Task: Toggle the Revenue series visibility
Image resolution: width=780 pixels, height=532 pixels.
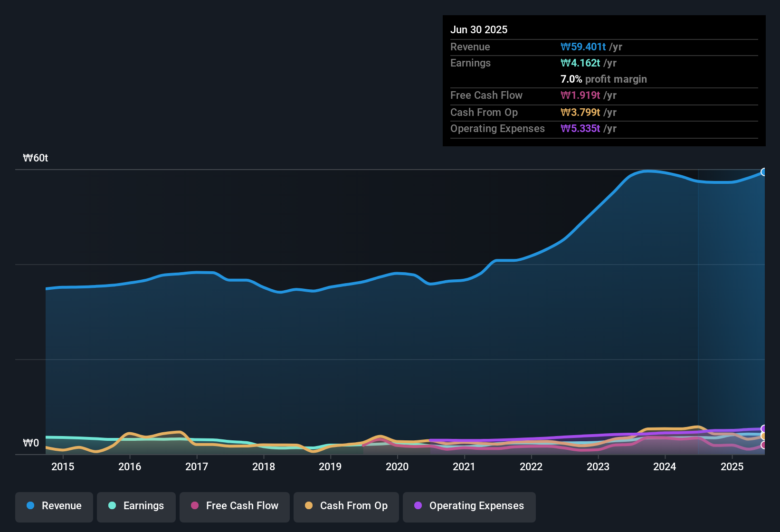Action: (x=54, y=506)
